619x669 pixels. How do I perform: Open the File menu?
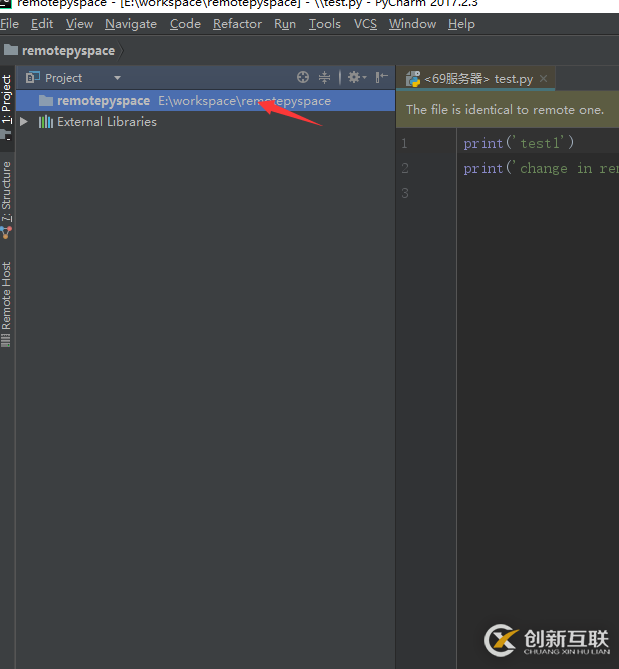click(x=9, y=24)
